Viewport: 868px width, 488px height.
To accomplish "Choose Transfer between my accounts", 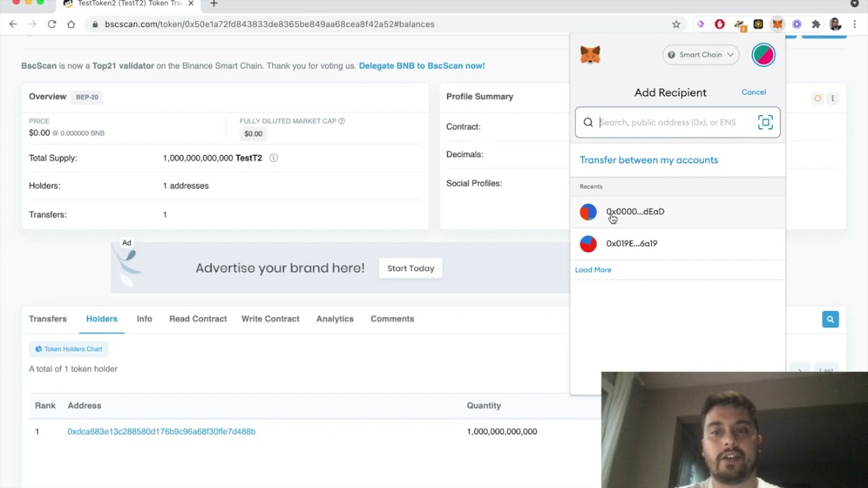I will coord(649,160).
